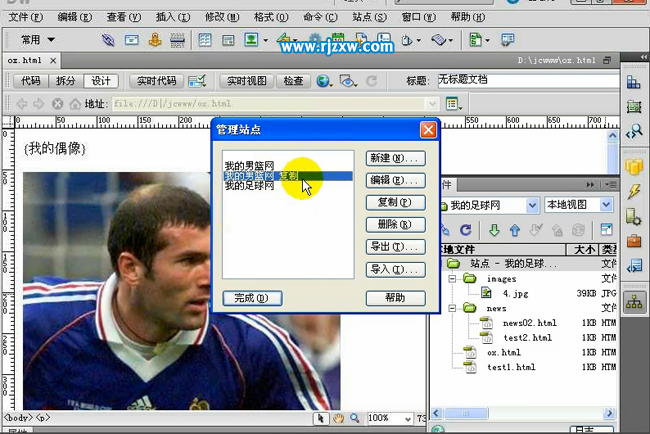This screenshot has height=434, width=650.
Task: Click the home icon beside address
Action: [x=75, y=104]
